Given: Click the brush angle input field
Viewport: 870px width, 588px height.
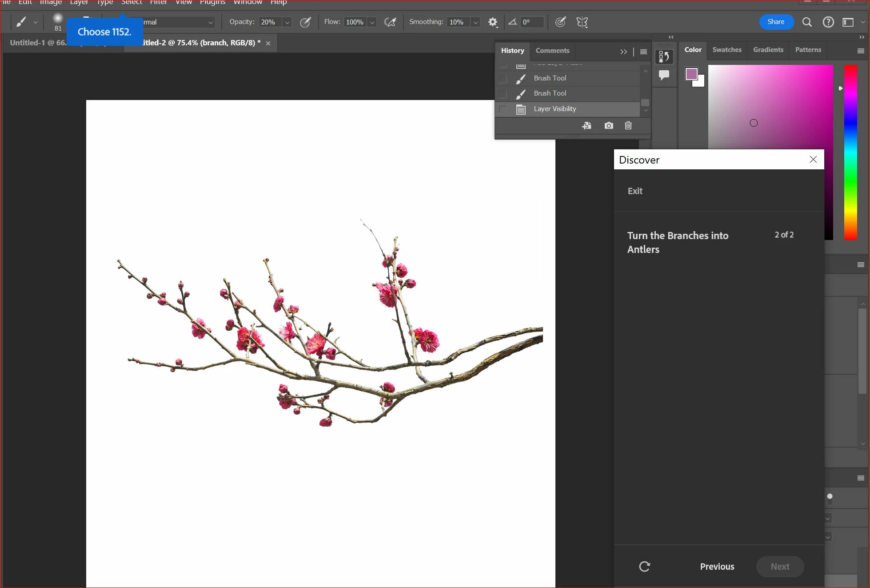Looking at the screenshot, I should tap(532, 22).
